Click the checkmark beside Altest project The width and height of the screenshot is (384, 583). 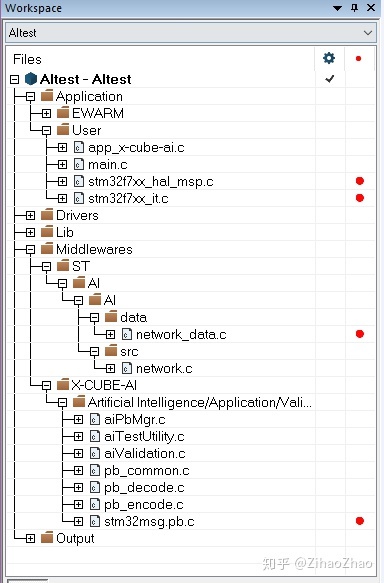tap(329, 79)
